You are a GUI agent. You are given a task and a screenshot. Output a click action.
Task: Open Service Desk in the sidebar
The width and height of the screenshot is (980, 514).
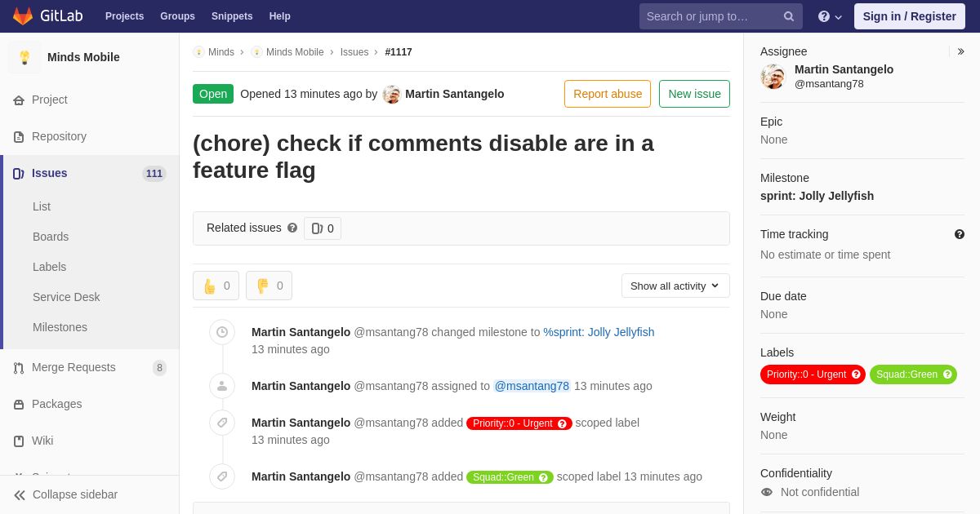pyautogui.click(x=66, y=297)
